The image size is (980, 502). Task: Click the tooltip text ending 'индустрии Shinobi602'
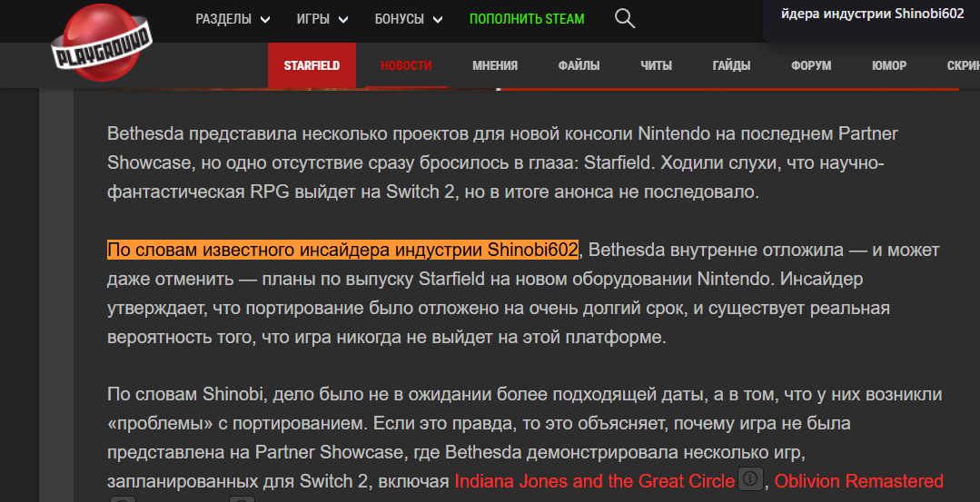(x=873, y=14)
